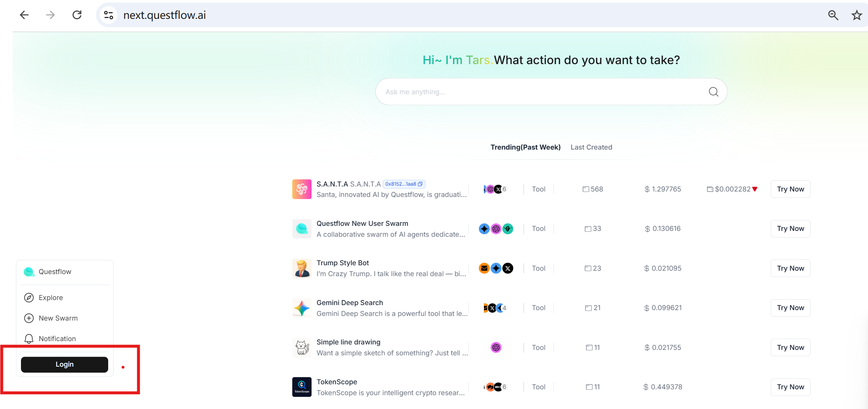View site information icon beside URL
The width and height of the screenshot is (868, 409).
pos(109,15)
